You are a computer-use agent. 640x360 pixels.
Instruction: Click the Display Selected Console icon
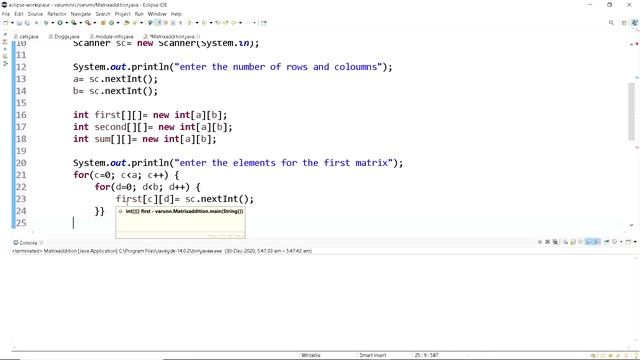coord(614,242)
